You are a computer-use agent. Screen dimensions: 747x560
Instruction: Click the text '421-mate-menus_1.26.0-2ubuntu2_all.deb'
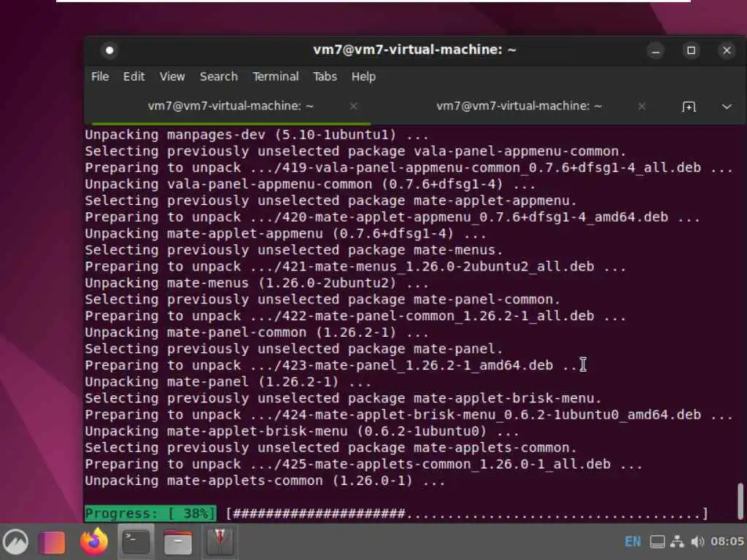pos(438,267)
